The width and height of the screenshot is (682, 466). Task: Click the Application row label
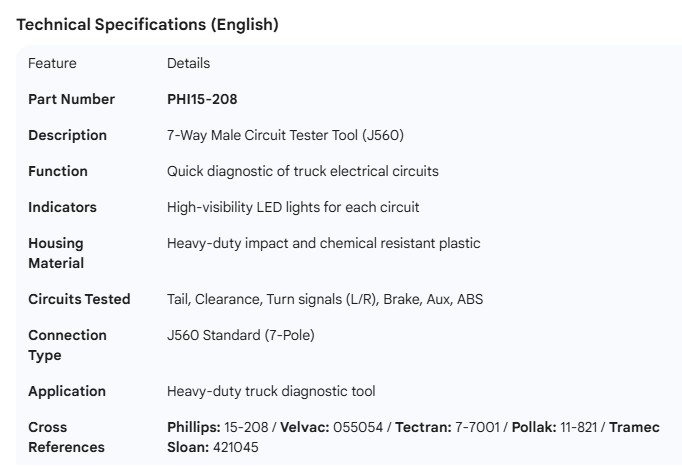(67, 391)
